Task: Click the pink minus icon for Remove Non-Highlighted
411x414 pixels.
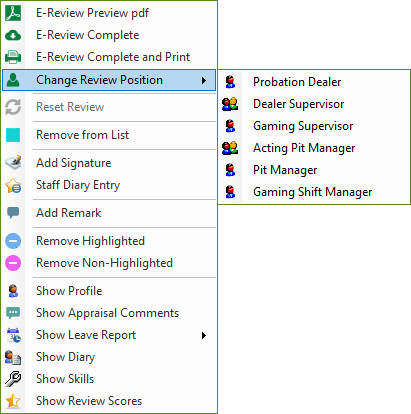Action: pyautogui.click(x=13, y=263)
